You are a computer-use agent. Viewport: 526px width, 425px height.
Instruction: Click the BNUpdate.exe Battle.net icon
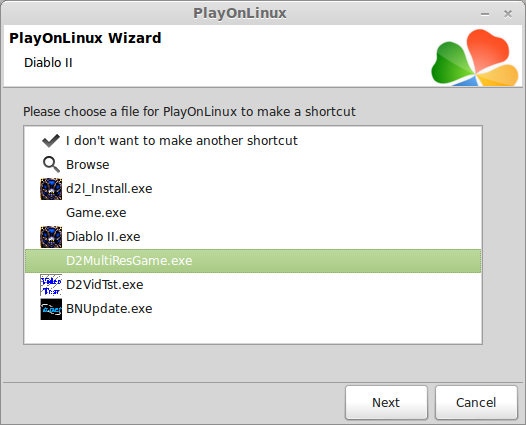51,309
